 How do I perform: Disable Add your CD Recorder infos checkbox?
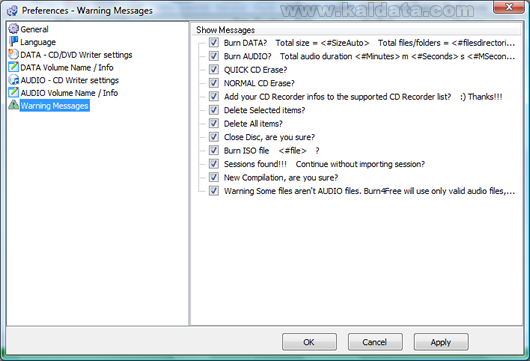tap(213, 96)
